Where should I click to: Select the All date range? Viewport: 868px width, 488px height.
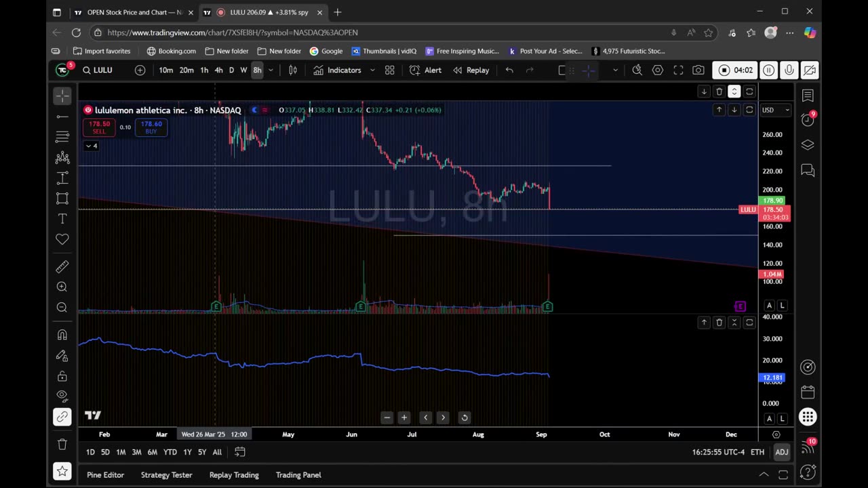coord(217,452)
